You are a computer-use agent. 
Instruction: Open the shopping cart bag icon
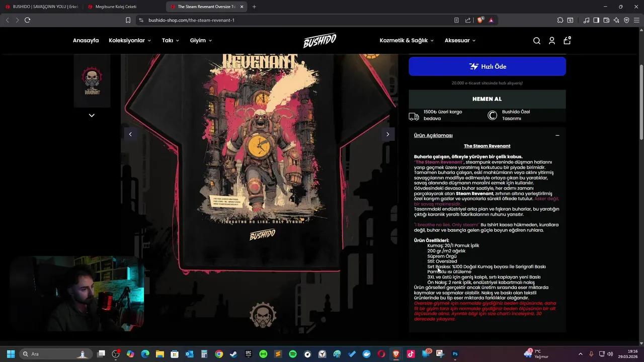(x=567, y=40)
